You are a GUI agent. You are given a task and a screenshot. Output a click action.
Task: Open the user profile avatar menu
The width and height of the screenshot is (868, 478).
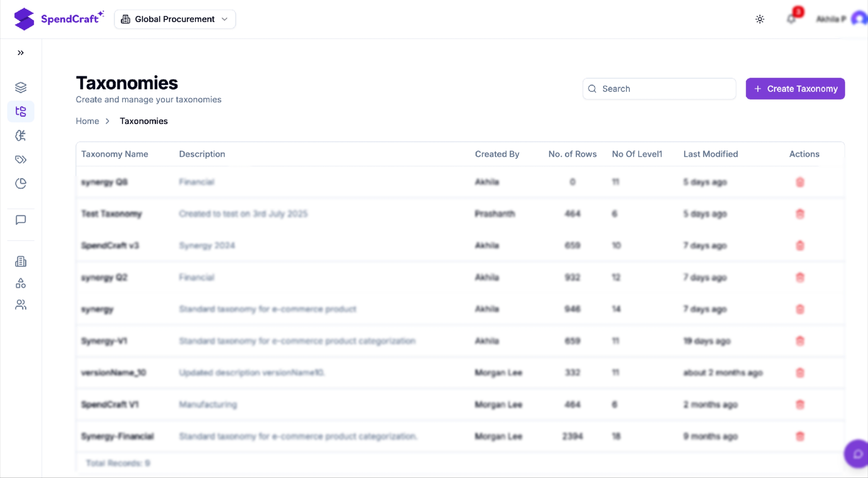tap(859, 19)
